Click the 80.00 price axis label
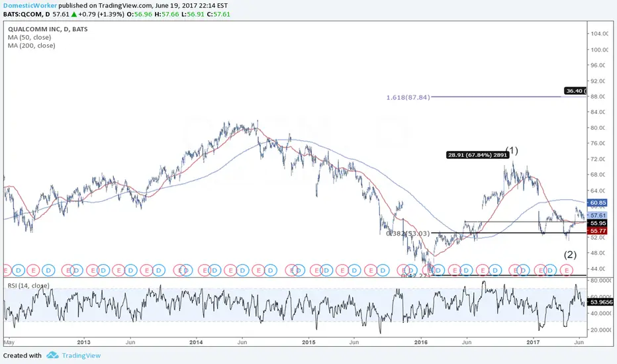 point(597,128)
